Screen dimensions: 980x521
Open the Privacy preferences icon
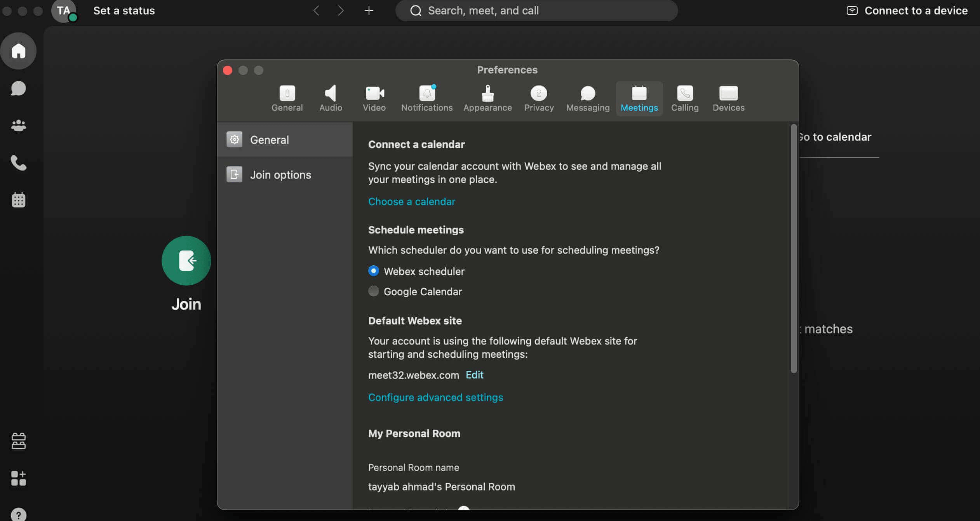point(538,98)
